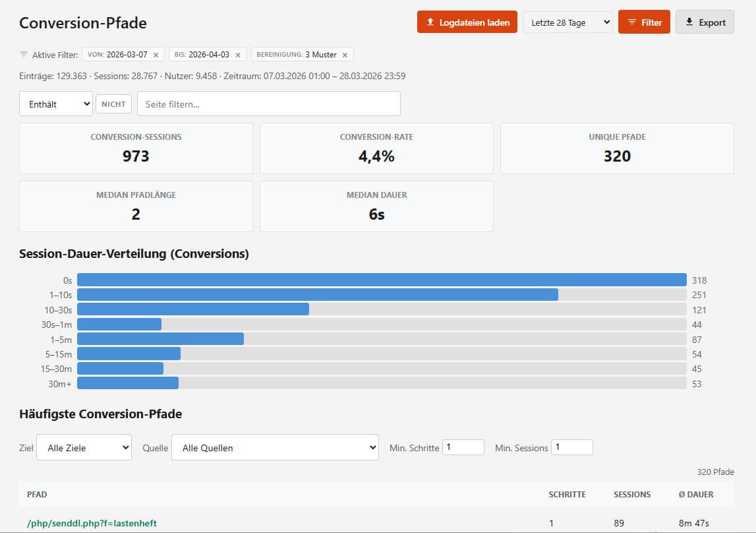This screenshot has height=533, width=756.
Task: Click the download icon in Export button
Action: (689, 22)
